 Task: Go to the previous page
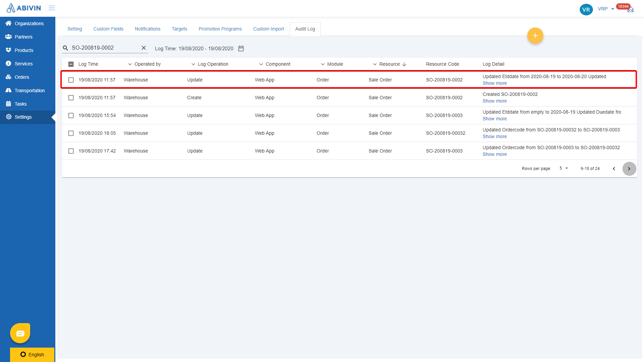614,169
